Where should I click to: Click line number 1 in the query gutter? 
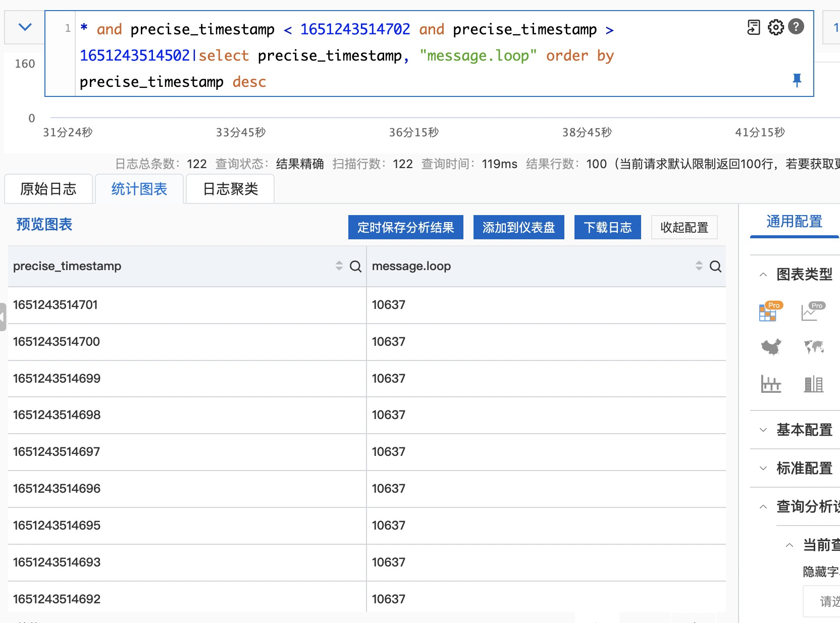click(x=68, y=28)
